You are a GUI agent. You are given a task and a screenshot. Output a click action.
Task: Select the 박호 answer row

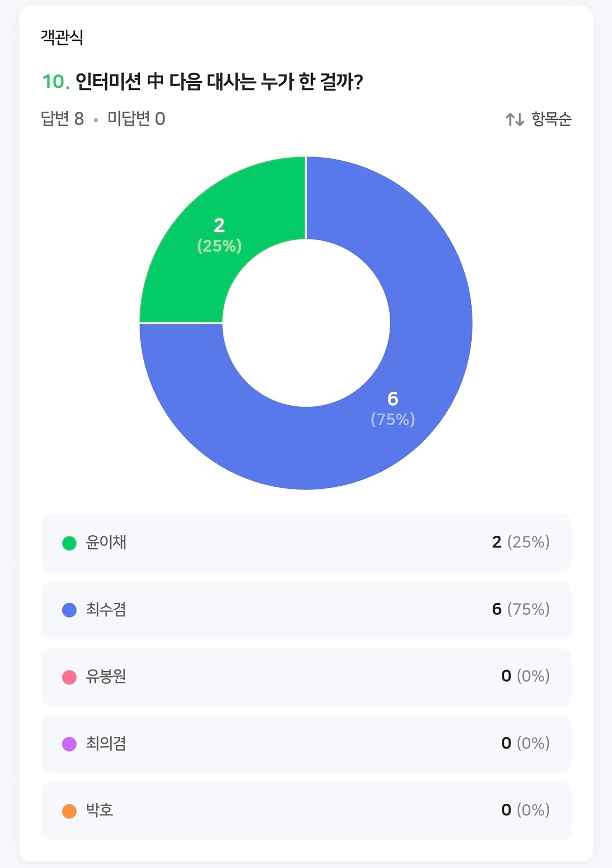pyautogui.click(x=306, y=811)
